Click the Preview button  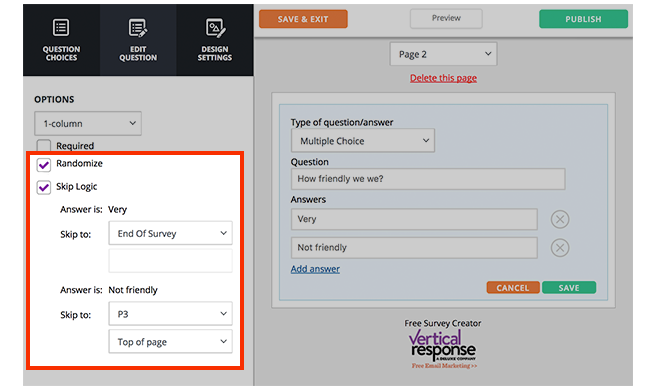(x=446, y=18)
